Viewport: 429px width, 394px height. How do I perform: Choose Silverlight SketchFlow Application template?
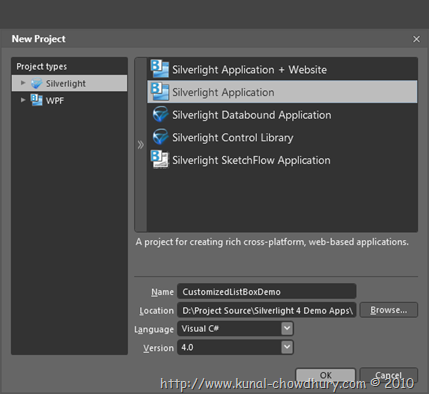click(x=282, y=160)
